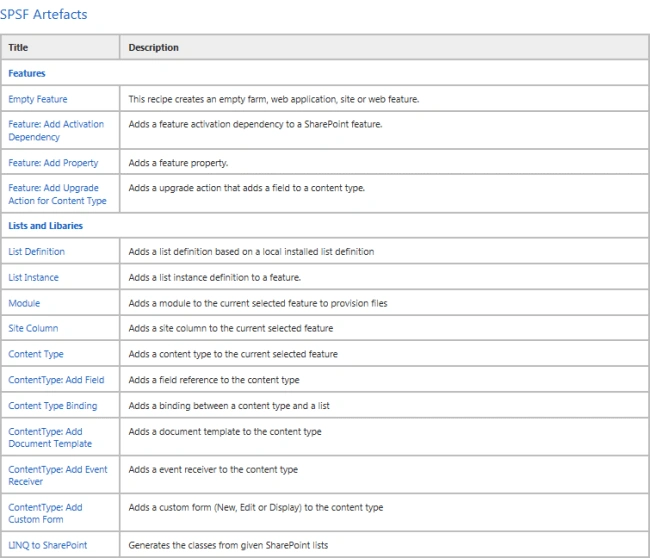Open the ContentType: Add Field link
Viewport: 650px width, 558px height.
click(56, 380)
